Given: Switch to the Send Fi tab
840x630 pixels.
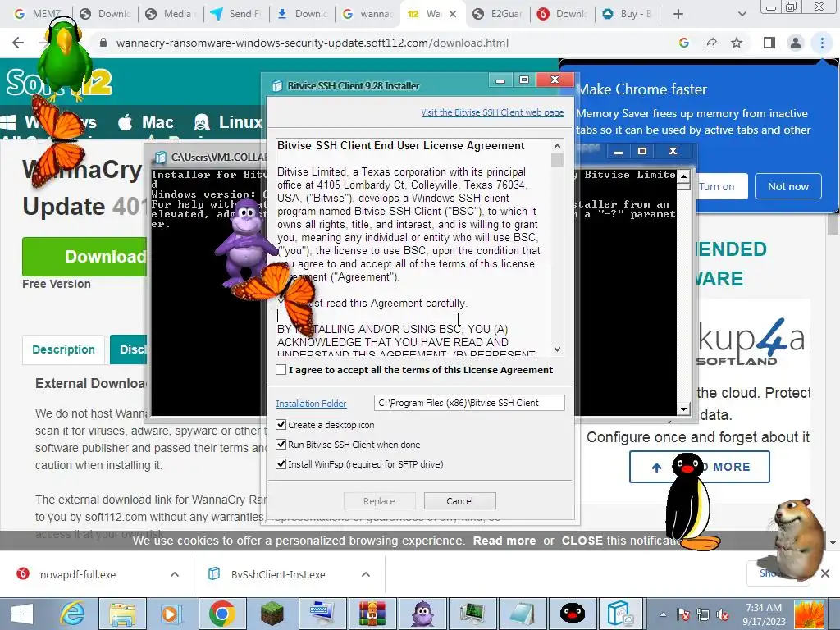Looking at the screenshot, I should click(x=235, y=14).
